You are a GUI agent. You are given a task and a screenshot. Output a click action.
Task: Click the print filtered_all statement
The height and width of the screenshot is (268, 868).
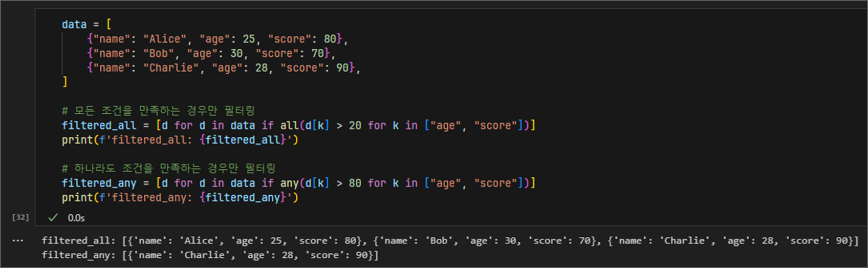[180, 139]
